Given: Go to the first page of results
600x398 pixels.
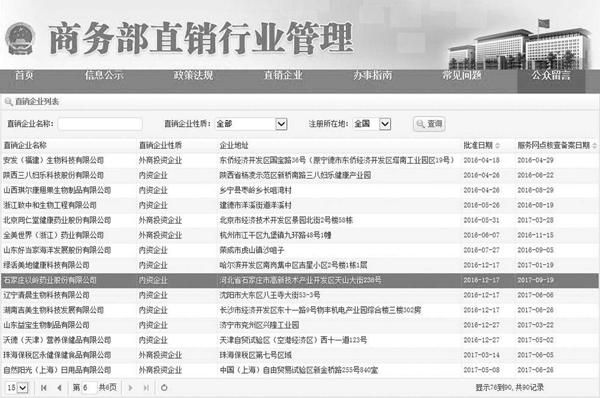Looking at the screenshot, I should (x=44, y=388).
